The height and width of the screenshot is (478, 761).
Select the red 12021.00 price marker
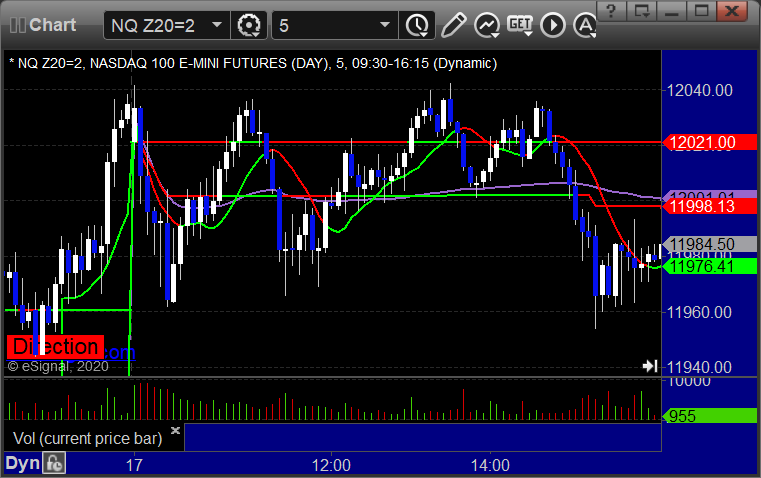[710, 142]
